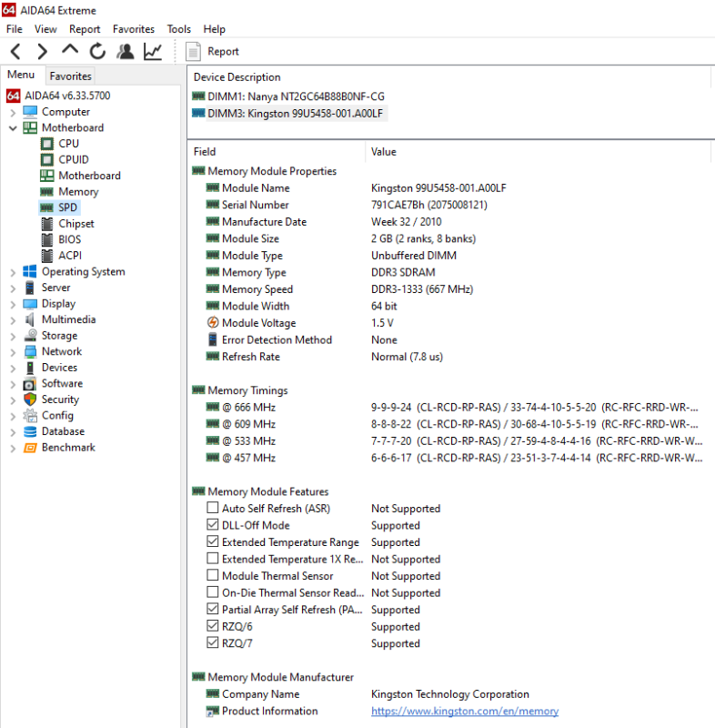Screen dimensions: 715x728
Task: Select the SPD memory icon
Action: (x=46, y=207)
